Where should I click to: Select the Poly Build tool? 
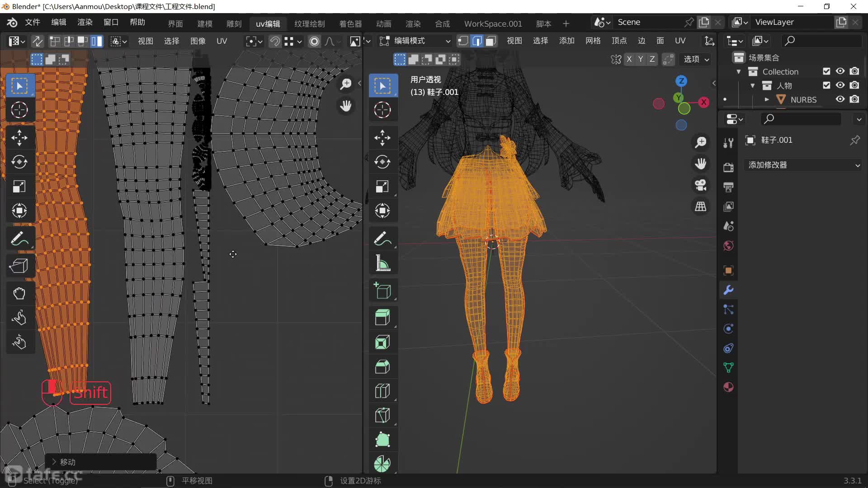click(x=382, y=440)
